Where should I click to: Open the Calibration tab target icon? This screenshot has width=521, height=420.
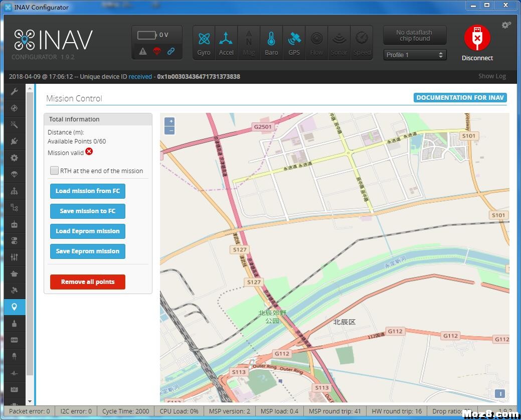point(14,108)
